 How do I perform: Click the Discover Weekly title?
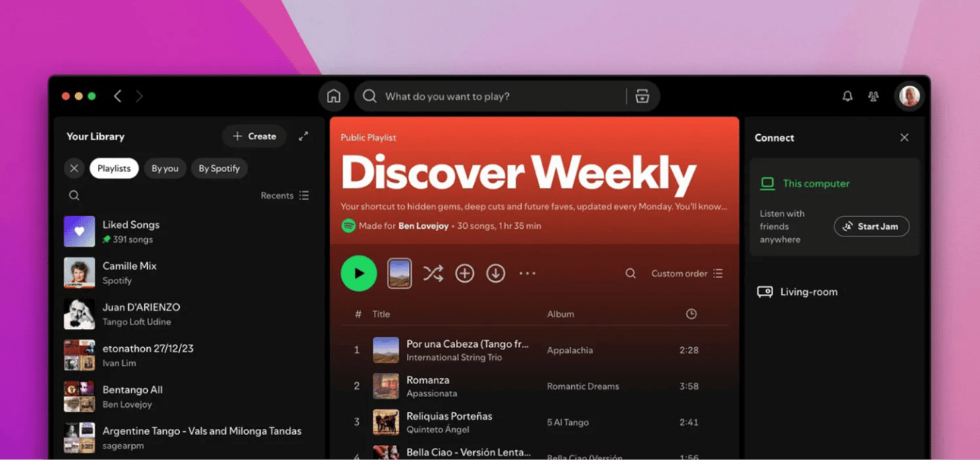coord(519,174)
